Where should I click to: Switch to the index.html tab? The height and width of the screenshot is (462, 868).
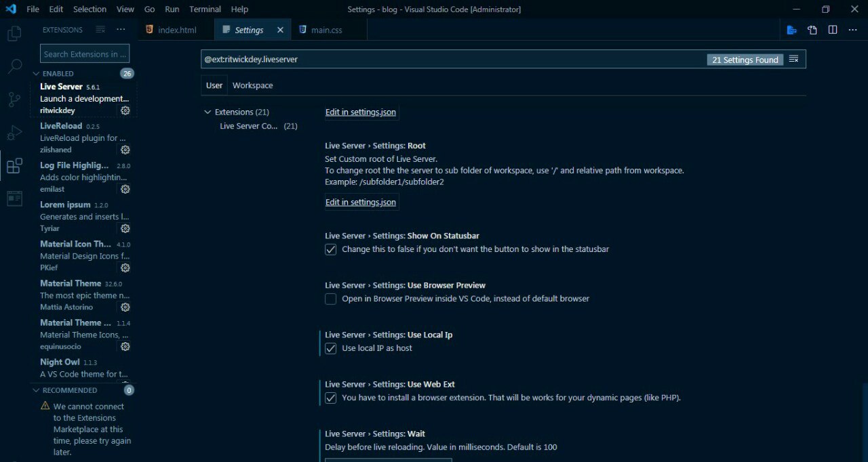176,30
